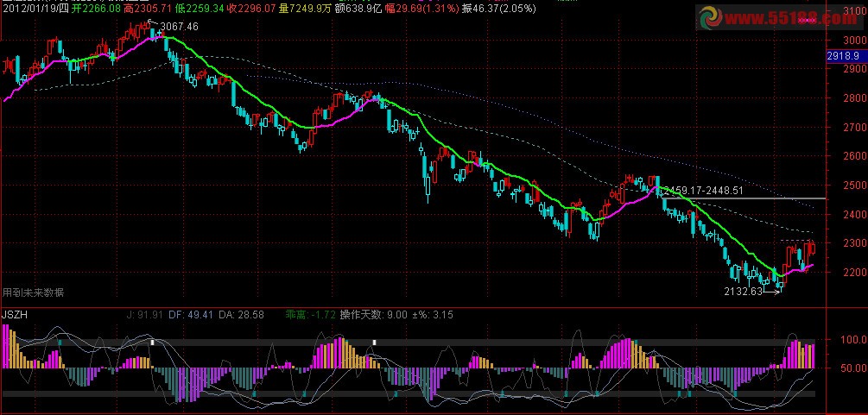This screenshot has width=868, height=415.
Task: Click the amplitude value 振46.37(2.05%)
Action: pos(498,9)
